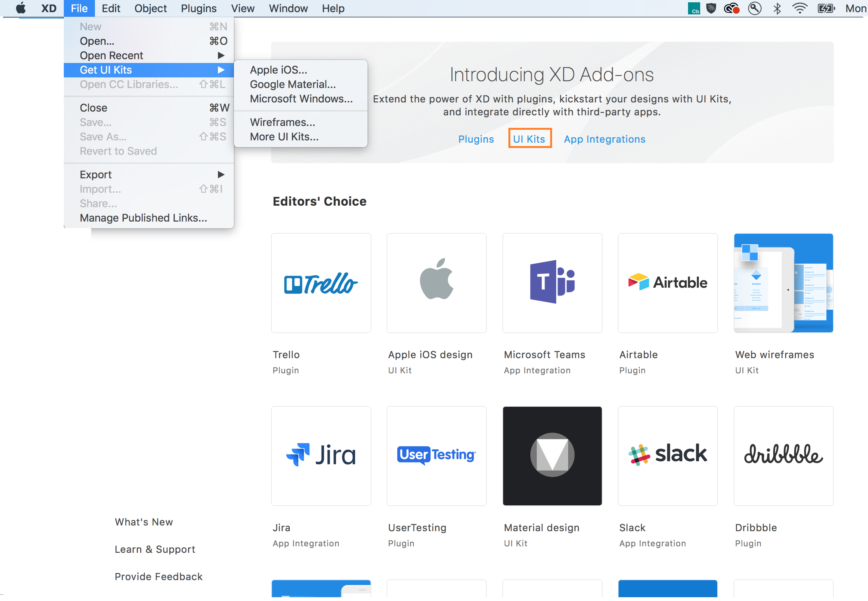Choose Close from the File menu
The image size is (868, 601).
pyautogui.click(x=149, y=108)
